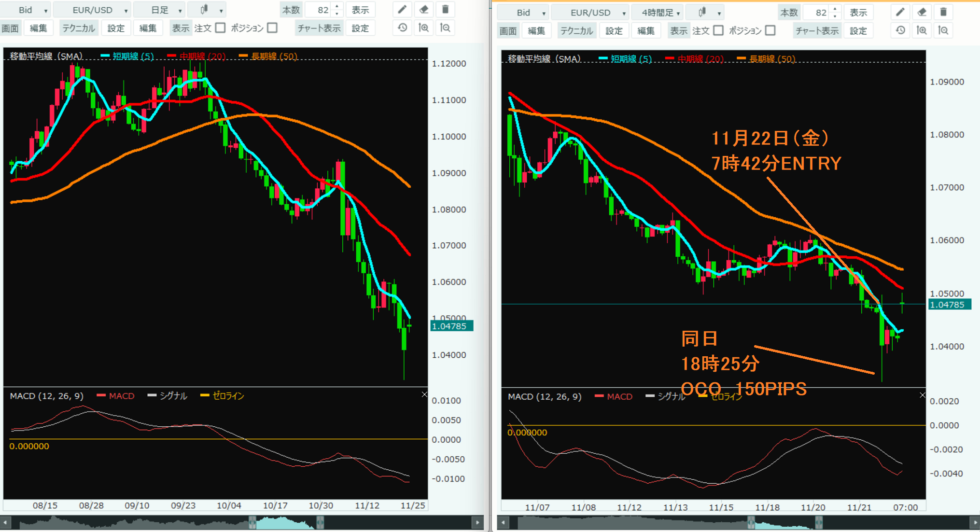Screen dimensions: 980x532
Task: Open candlestick chart type dropdown in right chart
Action: coord(705,12)
